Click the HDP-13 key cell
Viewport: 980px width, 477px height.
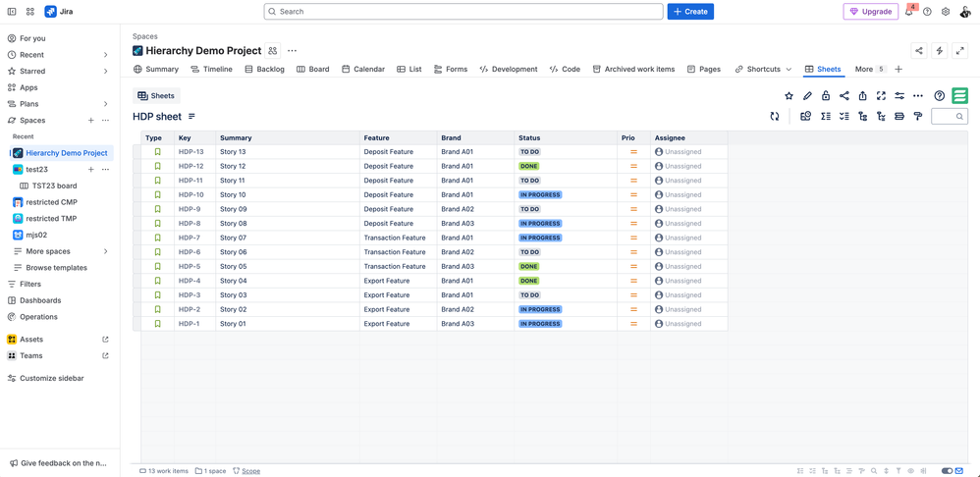pyautogui.click(x=195, y=152)
